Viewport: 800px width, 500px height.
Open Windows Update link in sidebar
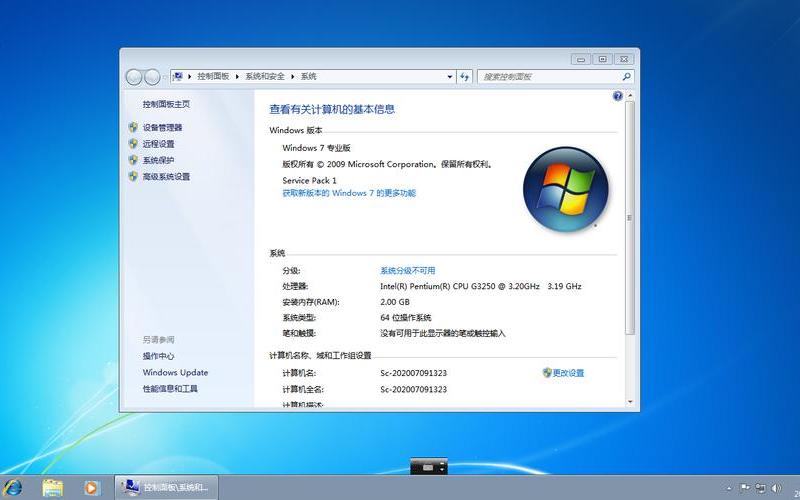tap(176, 372)
